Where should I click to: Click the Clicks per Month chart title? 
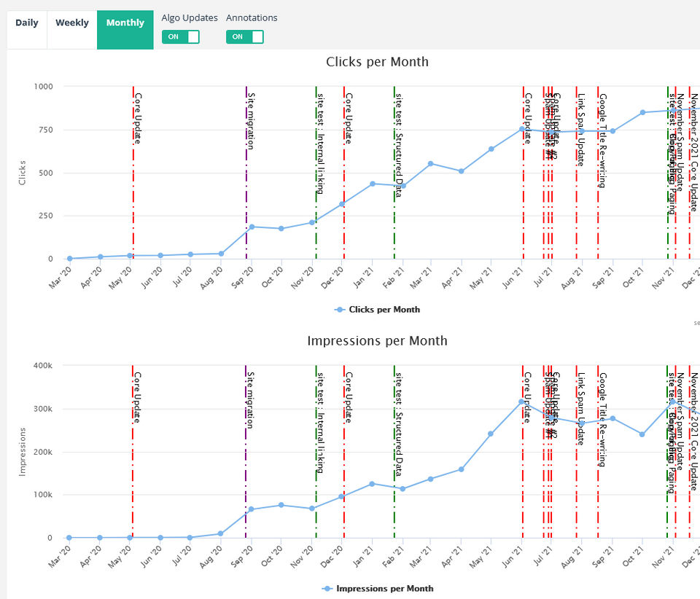click(377, 61)
